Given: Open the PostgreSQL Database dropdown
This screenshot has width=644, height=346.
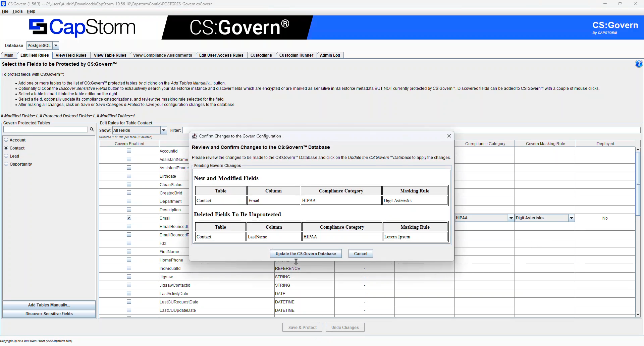Looking at the screenshot, I should coord(56,46).
